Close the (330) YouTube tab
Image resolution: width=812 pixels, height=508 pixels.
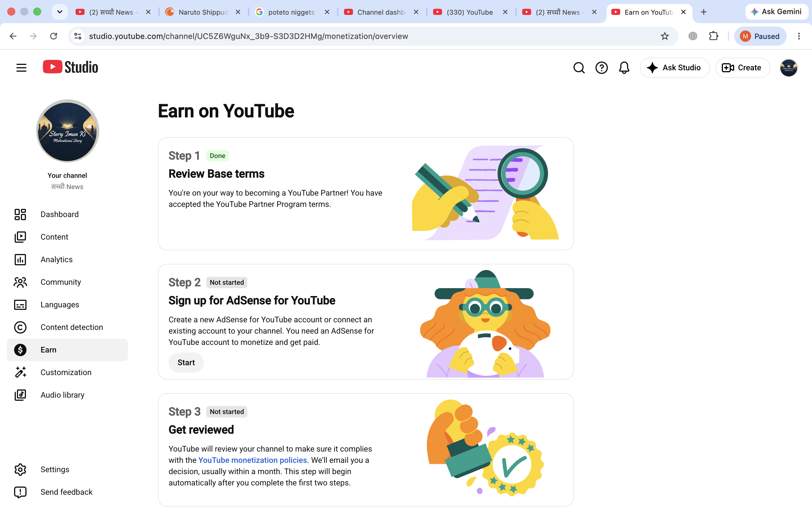click(505, 12)
